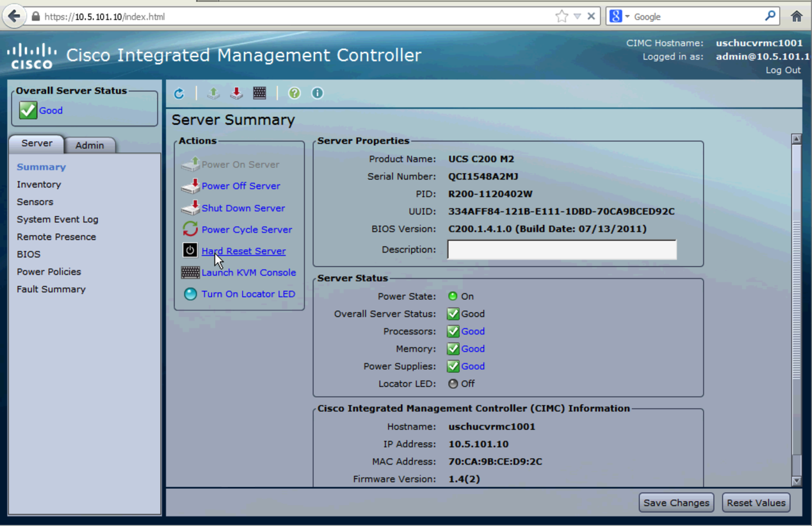The width and height of the screenshot is (812, 526).
Task: Click the vertical scrollbar thumb
Action: click(797, 300)
